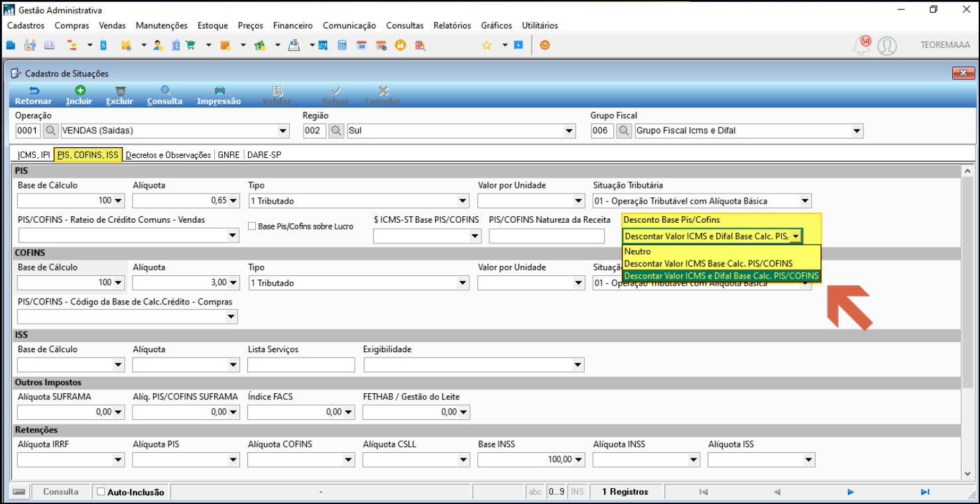Click the Consulta status bar button
The width and height of the screenshot is (980, 504).
[x=60, y=492]
